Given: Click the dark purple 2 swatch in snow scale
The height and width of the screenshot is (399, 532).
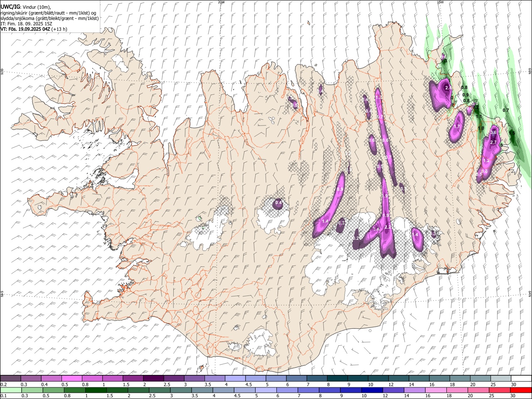Looking at the screenshot, I should click(153, 378).
